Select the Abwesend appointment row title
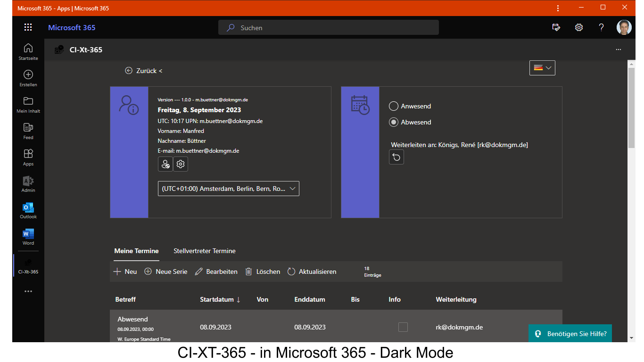 pyautogui.click(x=132, y=319)
